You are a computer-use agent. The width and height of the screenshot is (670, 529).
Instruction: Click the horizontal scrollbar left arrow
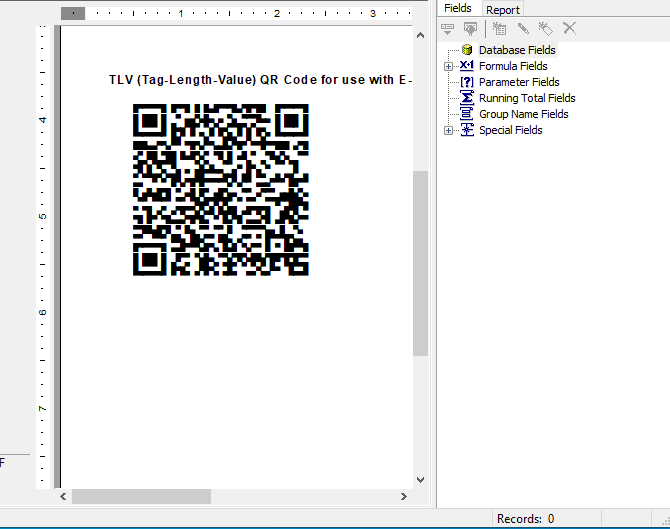click(x=63, y=497)
